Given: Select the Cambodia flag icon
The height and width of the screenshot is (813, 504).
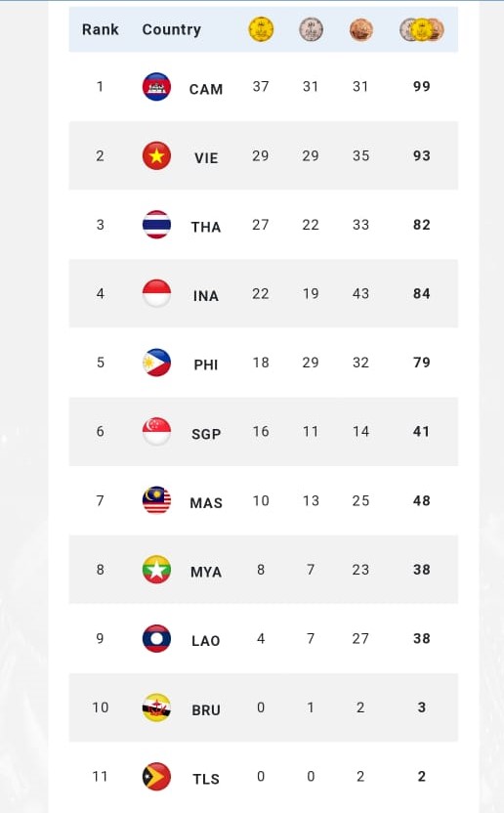Looking at the screenshot, I should (x=156, y=87).
